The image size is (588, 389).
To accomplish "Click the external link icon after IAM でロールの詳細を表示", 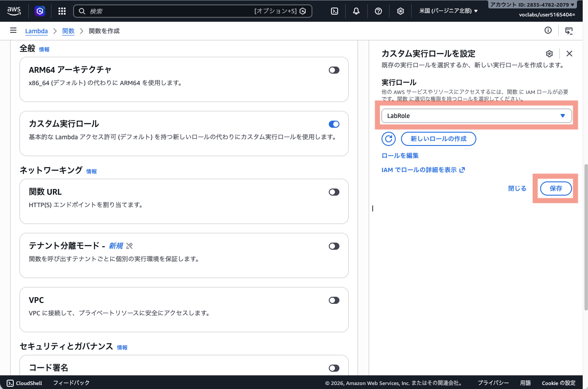I will (x=462, y=170).
